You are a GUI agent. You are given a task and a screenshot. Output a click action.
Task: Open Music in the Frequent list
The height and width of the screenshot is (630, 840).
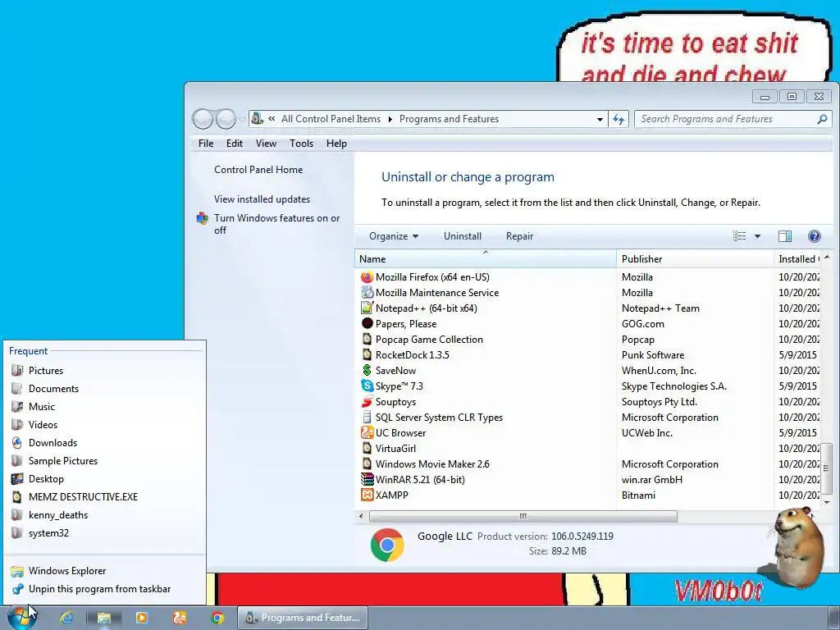[104, 407]
